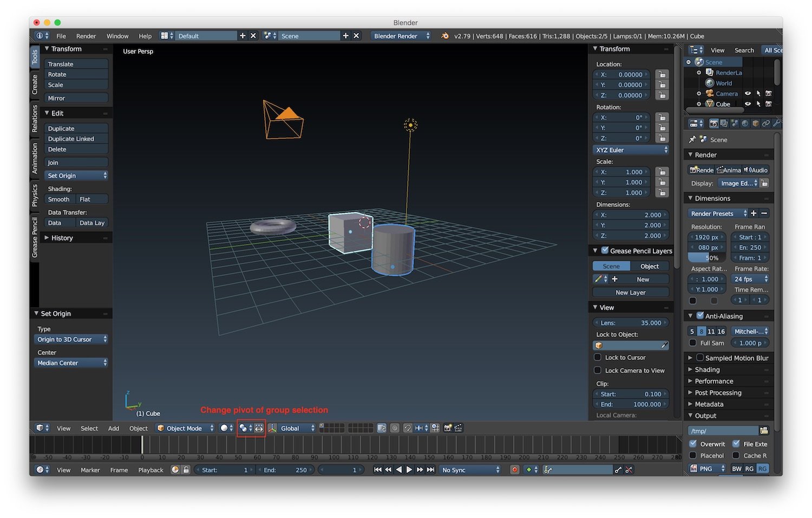Toggle the snap magnet icon
812x518 pixels.
click(x=408, y=428)
